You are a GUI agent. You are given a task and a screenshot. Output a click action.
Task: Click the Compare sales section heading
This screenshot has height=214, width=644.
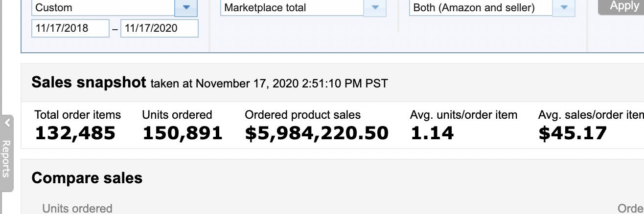(87, 178)
